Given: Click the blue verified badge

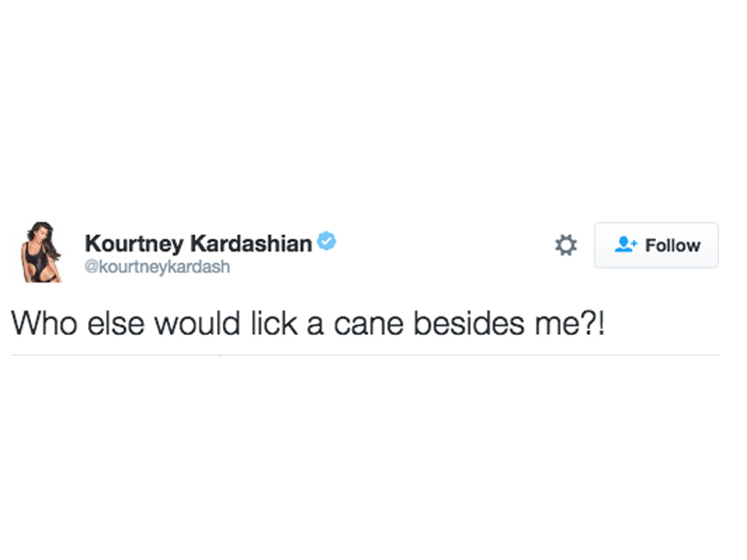Looking at the screenshot, I should tap(327, 242).
